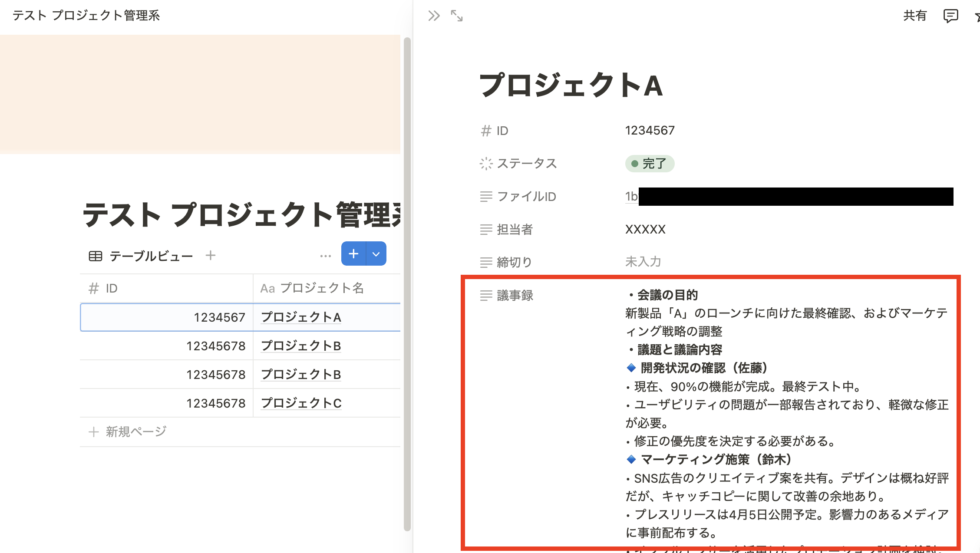Open the comments panel icon

click(950, 16)
